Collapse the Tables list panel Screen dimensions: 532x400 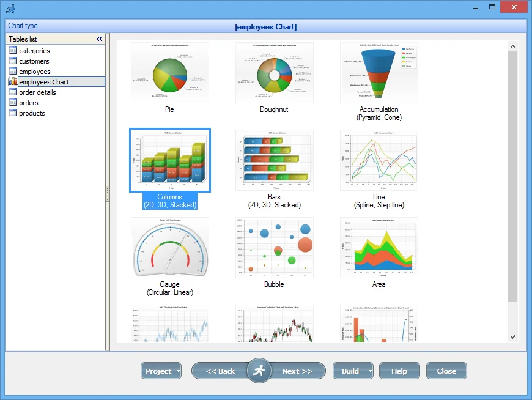98,39
